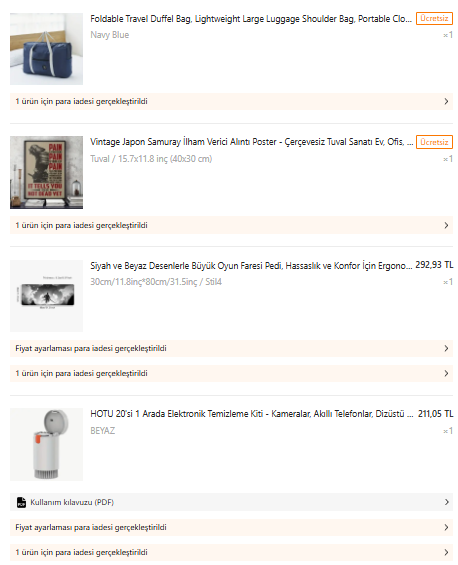Image resolution: width=458 pixels, height=565 pixels.
Task: Click the 292,93 TL mouse pad price
Action: tap(434, 265)
